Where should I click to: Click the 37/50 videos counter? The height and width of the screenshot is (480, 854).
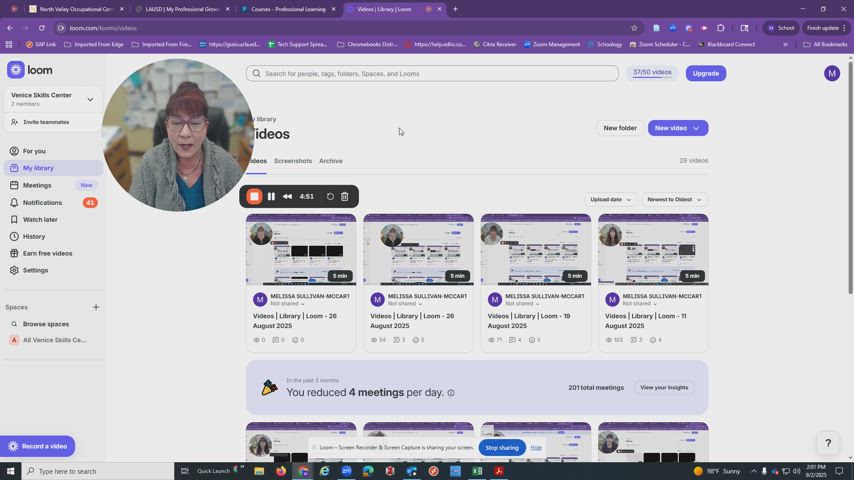coord(652,72)
